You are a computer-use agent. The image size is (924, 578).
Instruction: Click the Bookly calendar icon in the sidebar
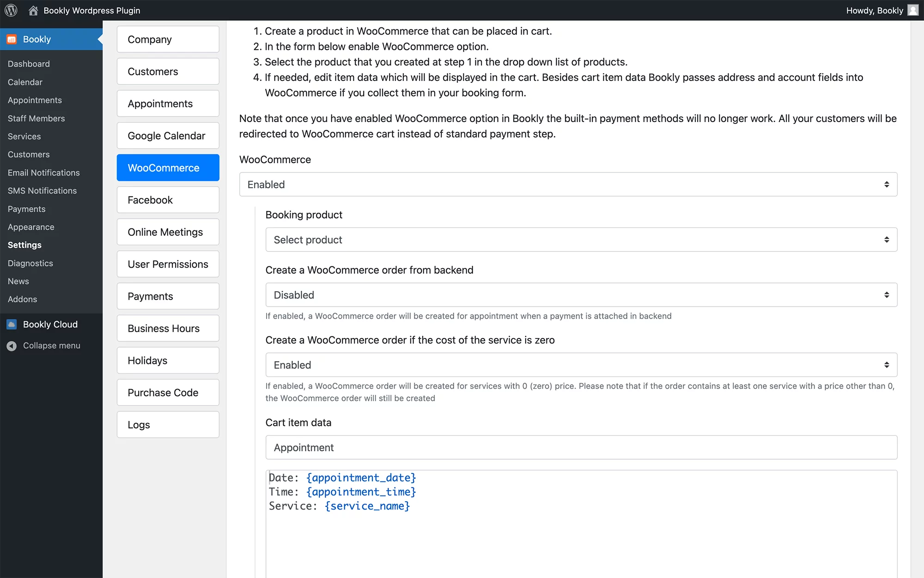[x=12, y=39]
